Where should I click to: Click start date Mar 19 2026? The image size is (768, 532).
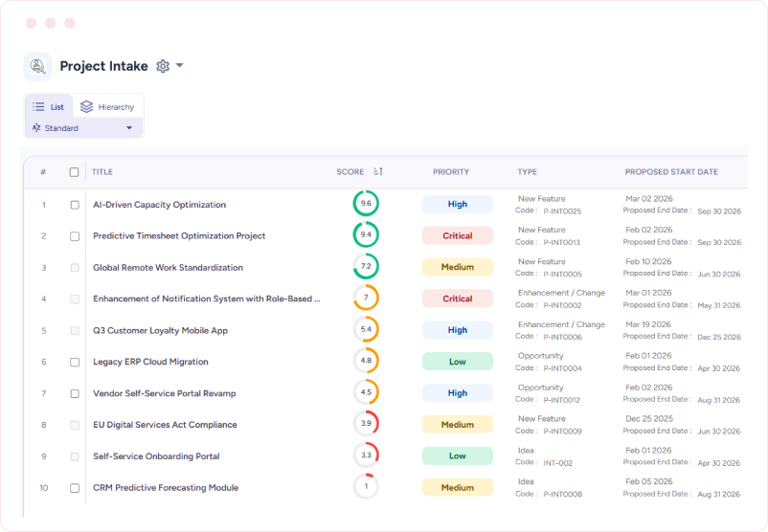[x=648, y=324]
